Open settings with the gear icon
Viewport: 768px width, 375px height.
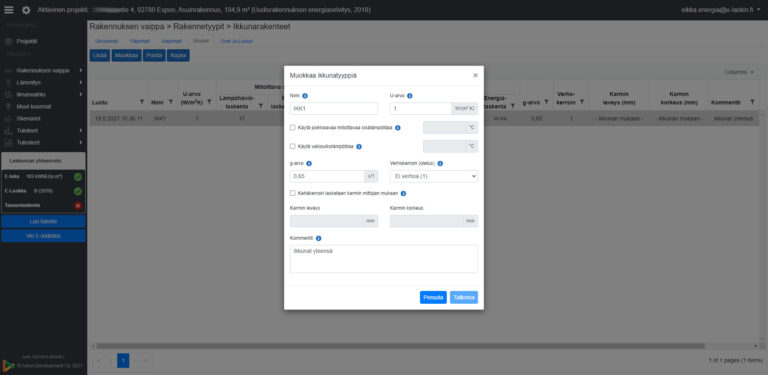(26, 10)
